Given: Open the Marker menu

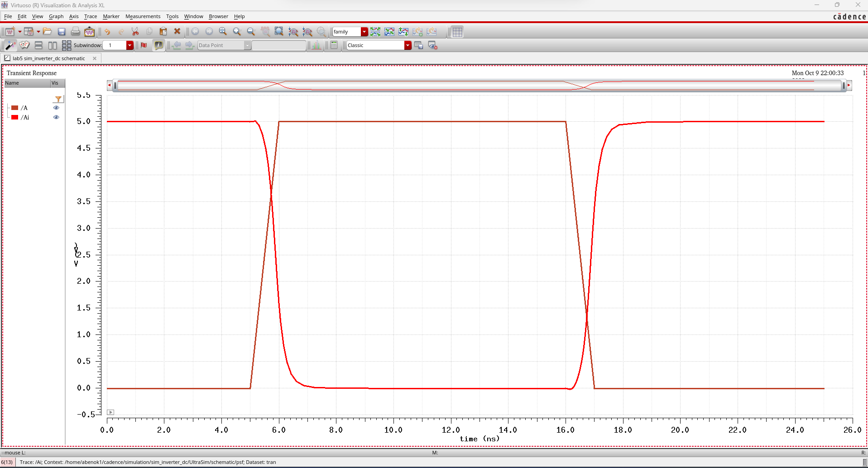Looking at the screenshot, I should (111, 16).
